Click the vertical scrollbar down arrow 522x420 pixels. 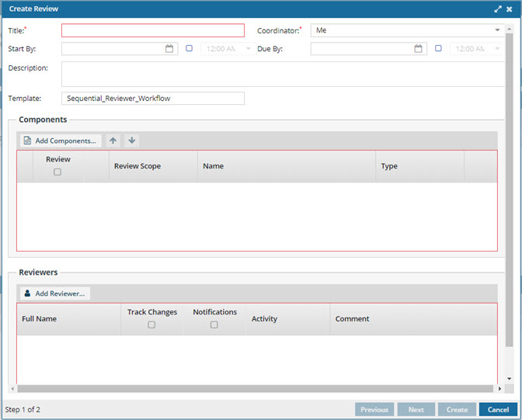pos(510,378)
